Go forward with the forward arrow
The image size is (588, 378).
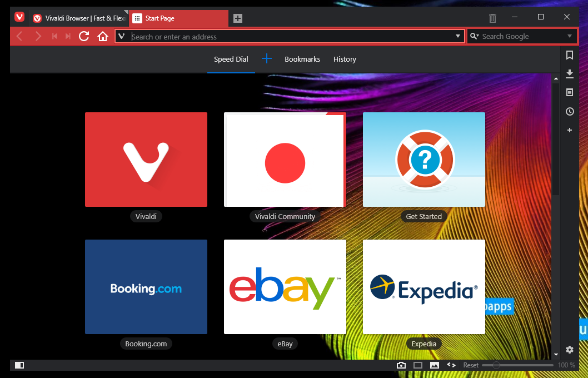pos(38,36)
